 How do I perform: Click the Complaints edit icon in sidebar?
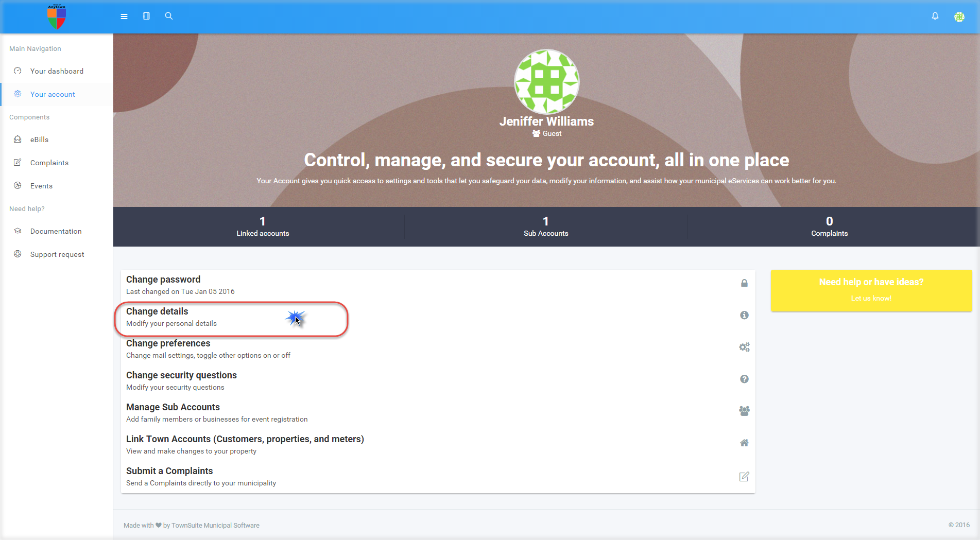point(18,162)
